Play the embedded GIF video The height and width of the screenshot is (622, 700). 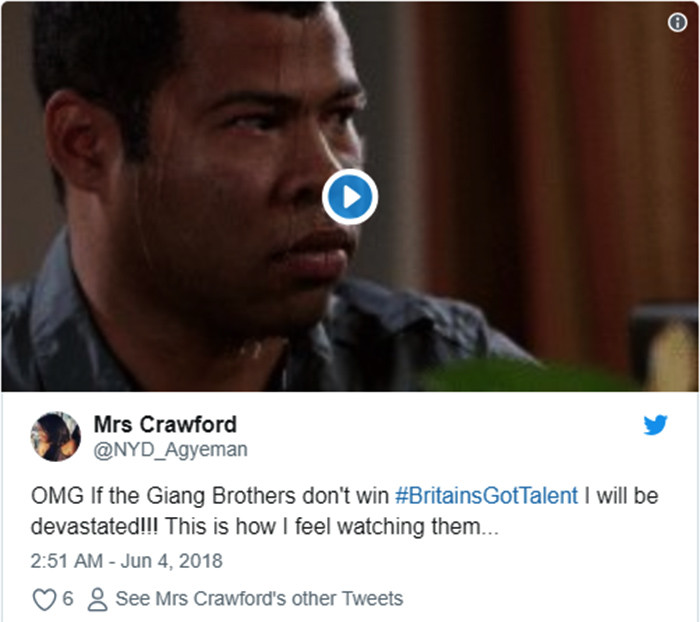click(350, 197)
